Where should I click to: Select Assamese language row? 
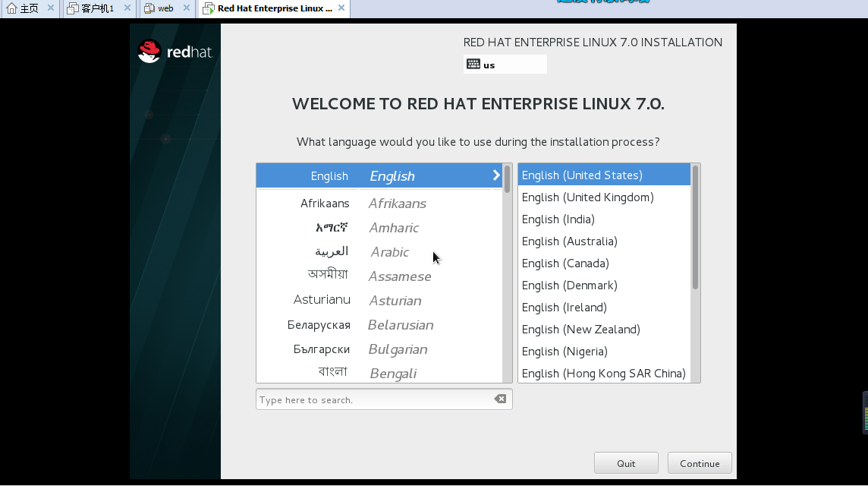pos(379,276)
